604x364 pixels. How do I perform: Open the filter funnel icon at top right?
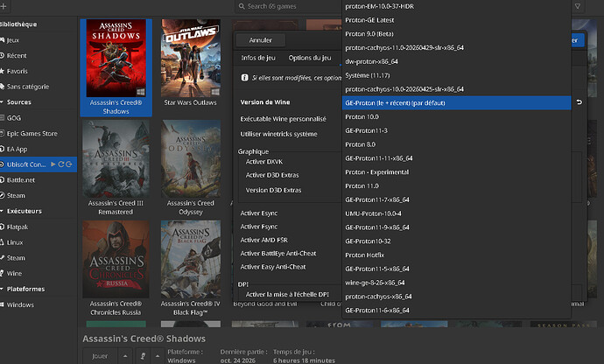point(578,6)
